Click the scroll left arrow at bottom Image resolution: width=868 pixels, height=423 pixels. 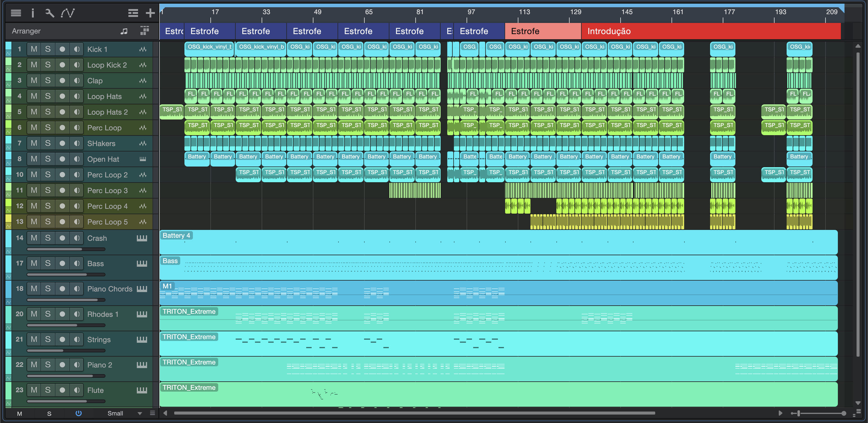coord(165,413)
